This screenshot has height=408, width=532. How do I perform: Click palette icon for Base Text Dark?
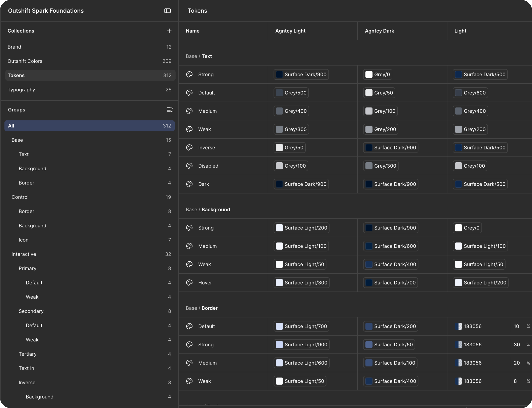tap(189, 184)
